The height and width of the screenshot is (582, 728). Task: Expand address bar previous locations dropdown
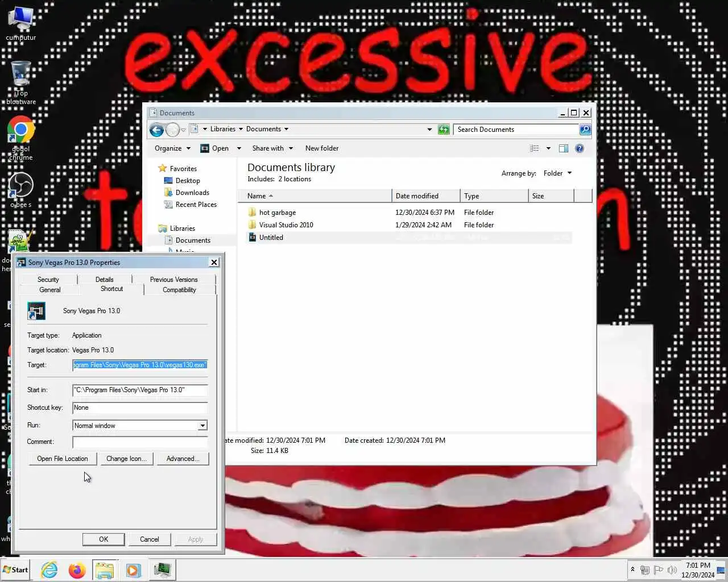429,130
